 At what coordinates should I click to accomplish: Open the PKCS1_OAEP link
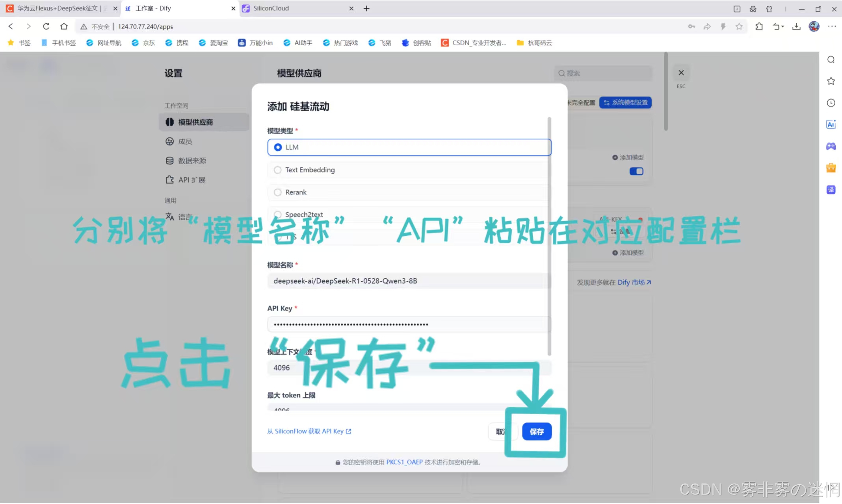pyautogui.click(x=404, y=462)
